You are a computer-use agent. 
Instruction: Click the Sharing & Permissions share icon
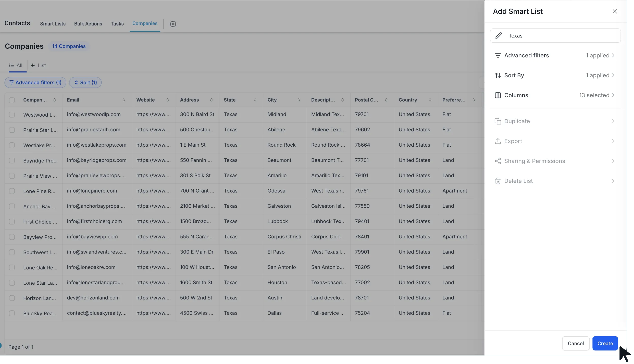click(498, 161)
